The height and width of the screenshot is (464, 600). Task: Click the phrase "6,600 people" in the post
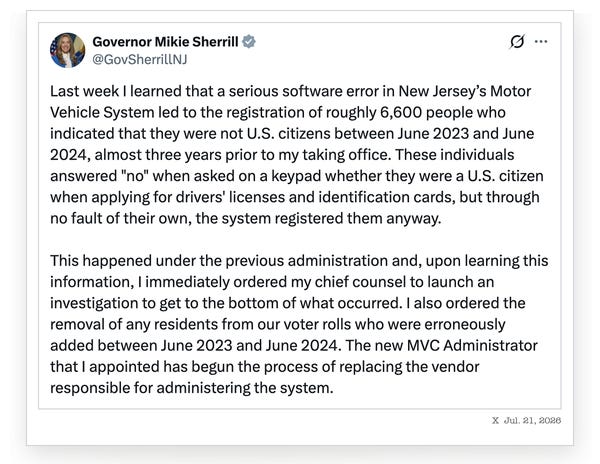click(425, 112)
